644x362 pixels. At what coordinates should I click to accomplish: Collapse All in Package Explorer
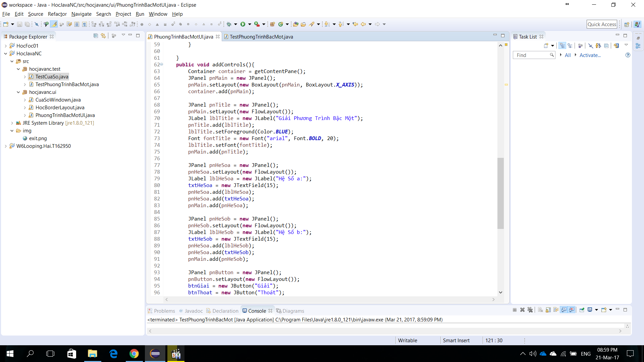coord(96,36)
